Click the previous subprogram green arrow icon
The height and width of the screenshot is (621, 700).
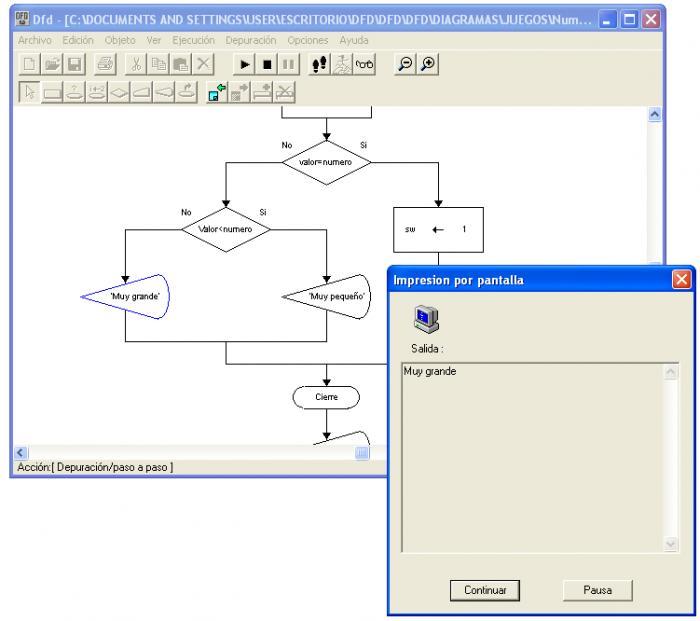click(x=217, y=92)
